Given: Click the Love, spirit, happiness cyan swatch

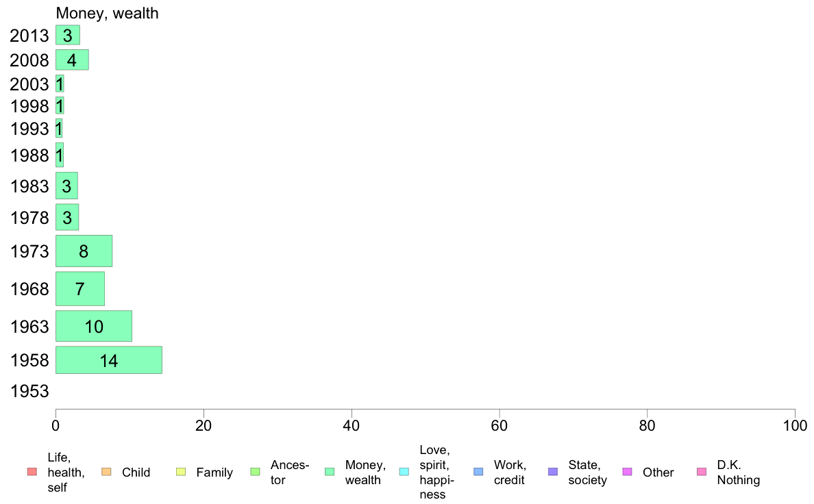Looking at the screenshot, I should [x=404, y=472].
